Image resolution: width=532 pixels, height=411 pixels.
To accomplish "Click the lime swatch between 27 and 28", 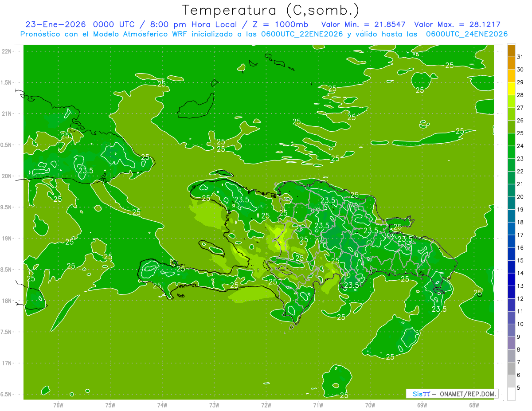I will click(x=511, y=102).
